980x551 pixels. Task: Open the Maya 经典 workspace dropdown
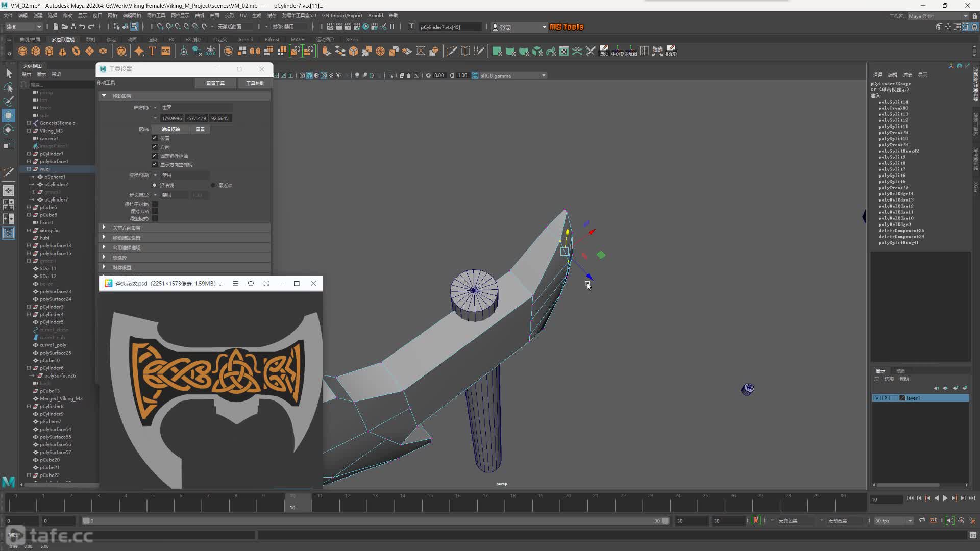(x=938, y=16)
